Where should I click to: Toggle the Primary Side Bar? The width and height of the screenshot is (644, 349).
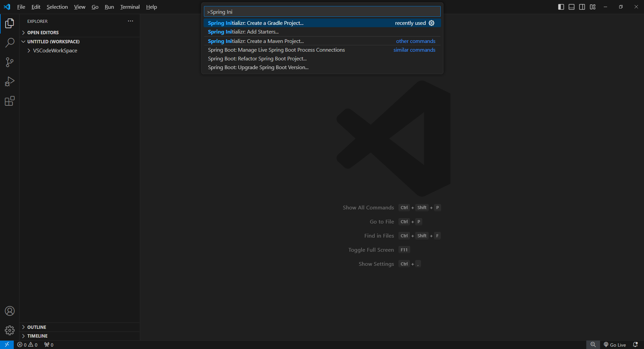pyautogui.click(x=561, y=6)
